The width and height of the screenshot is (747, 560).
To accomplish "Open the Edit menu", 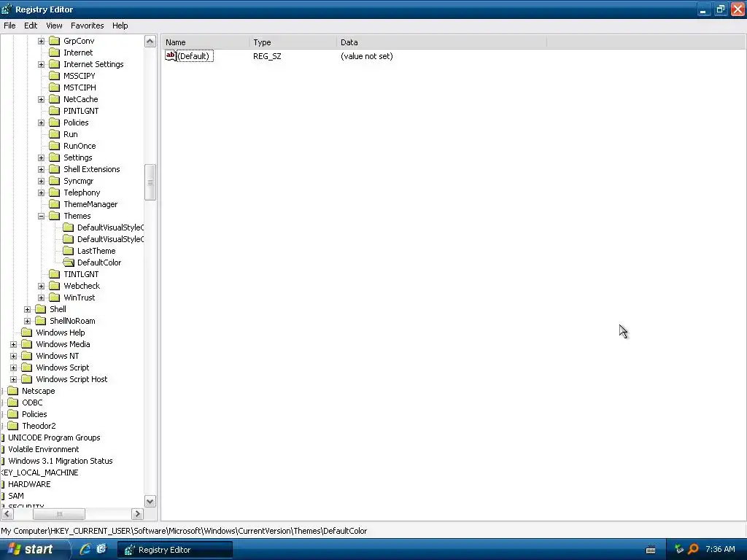I will pos(31,26).
